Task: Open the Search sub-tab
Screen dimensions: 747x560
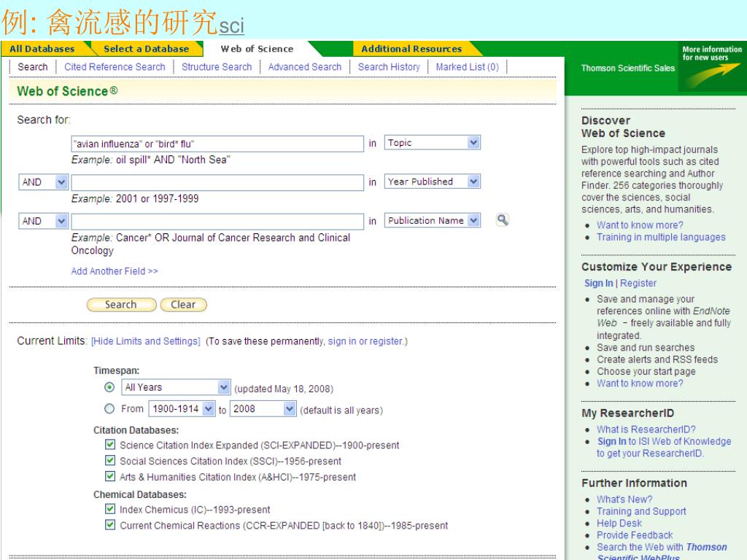Action: click(x=33, y=66)
